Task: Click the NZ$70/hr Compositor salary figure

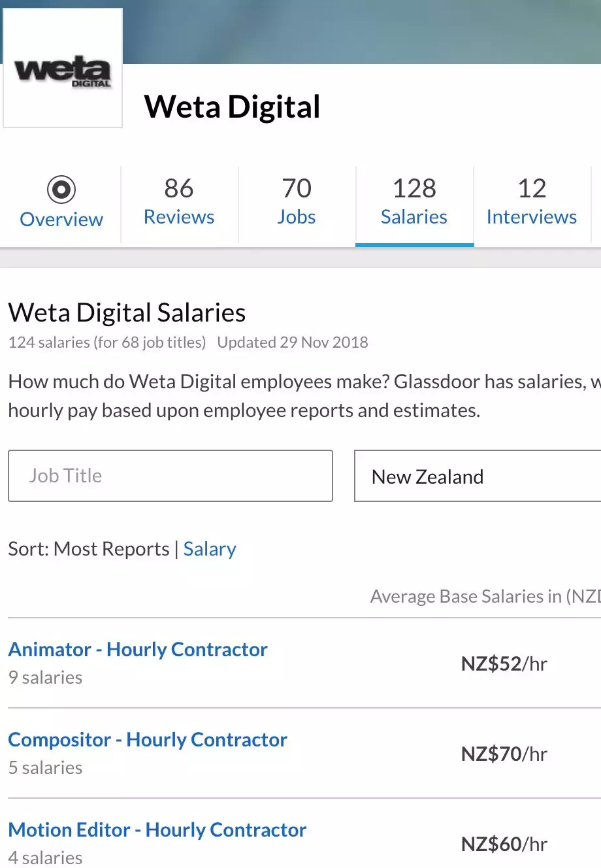Action: click(x=504, y=754)
